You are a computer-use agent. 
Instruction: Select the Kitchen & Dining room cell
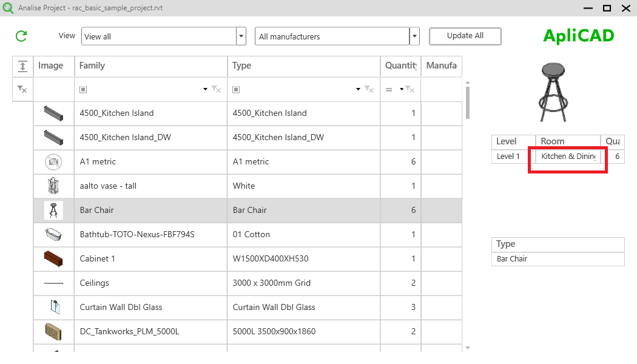tap(567, 157)
